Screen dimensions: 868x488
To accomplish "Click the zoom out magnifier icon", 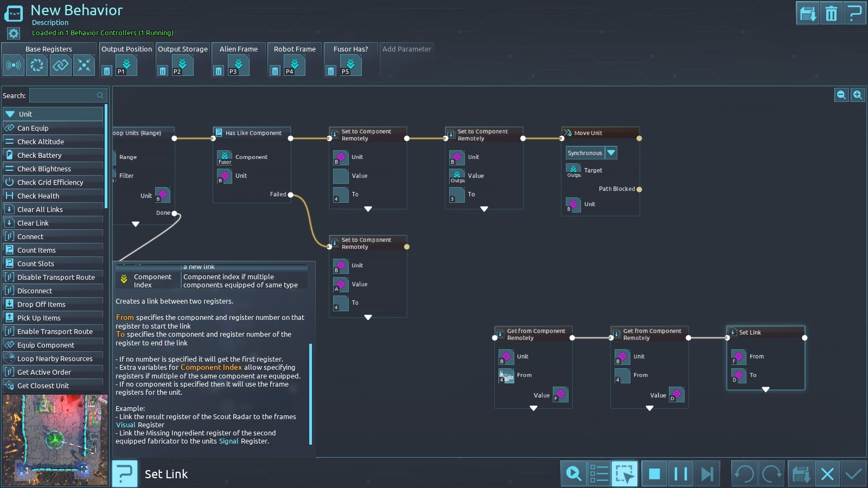I will point(841,95).
